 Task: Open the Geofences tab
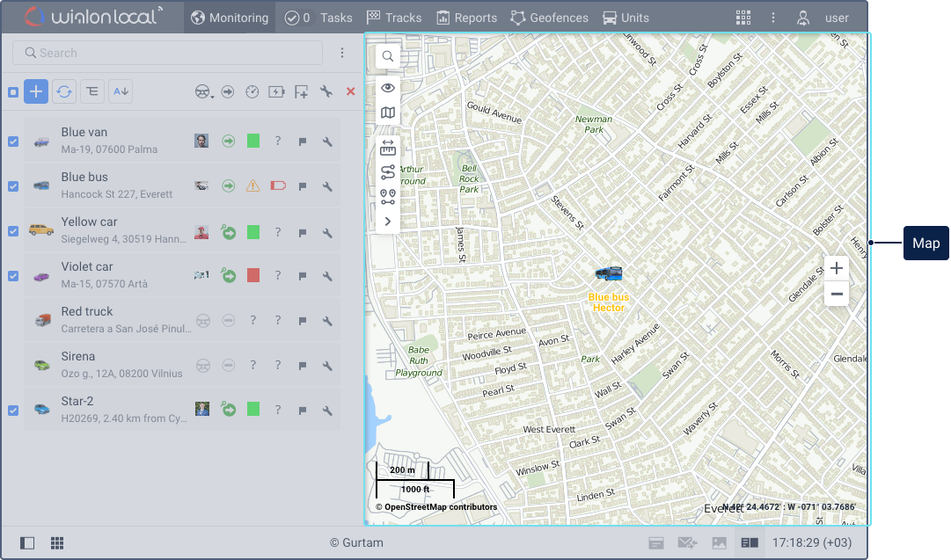(549, 18)
